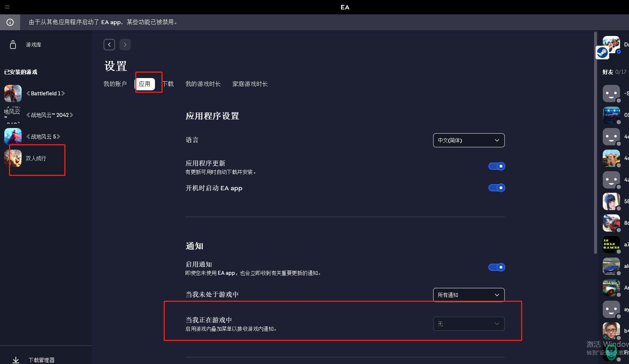Open the 双人成行 game thumbnail
This screenshot has height=364, width=629.
[x=13, y=158]
